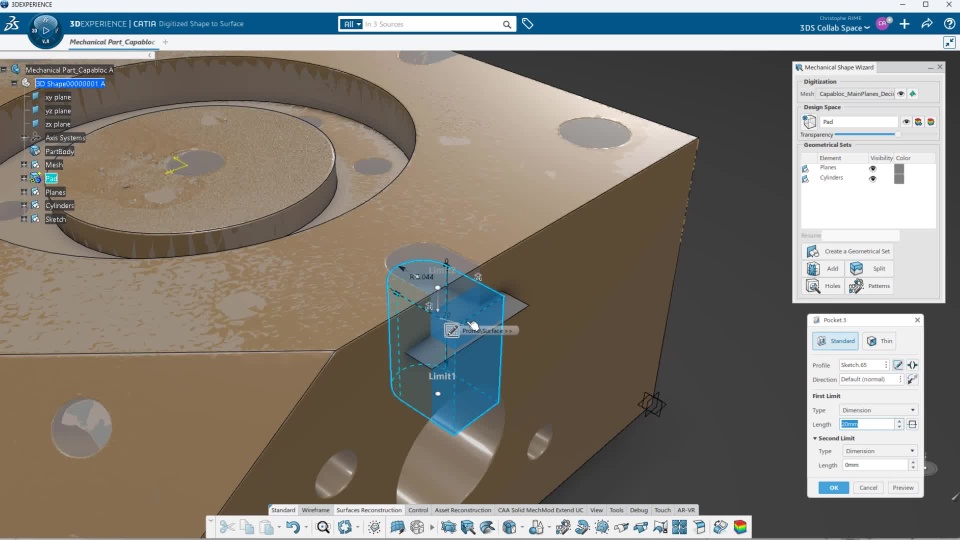The height and width of the screenshot is (540, 960).
Task: Click the search magnifier icon
Action: [x=507, y=24]
